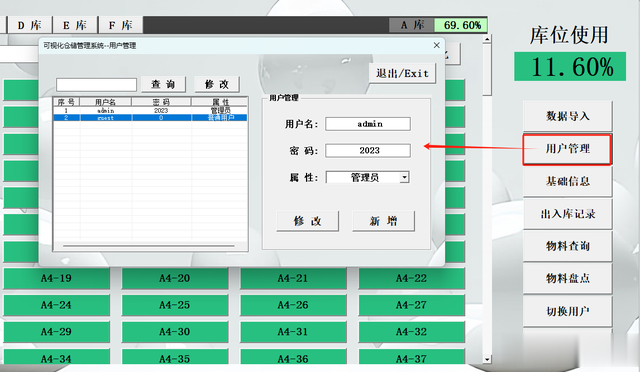Open the 属性 dropdown showing 管理员
Viewport: 640px width, 372px height.
pos(404,177)
